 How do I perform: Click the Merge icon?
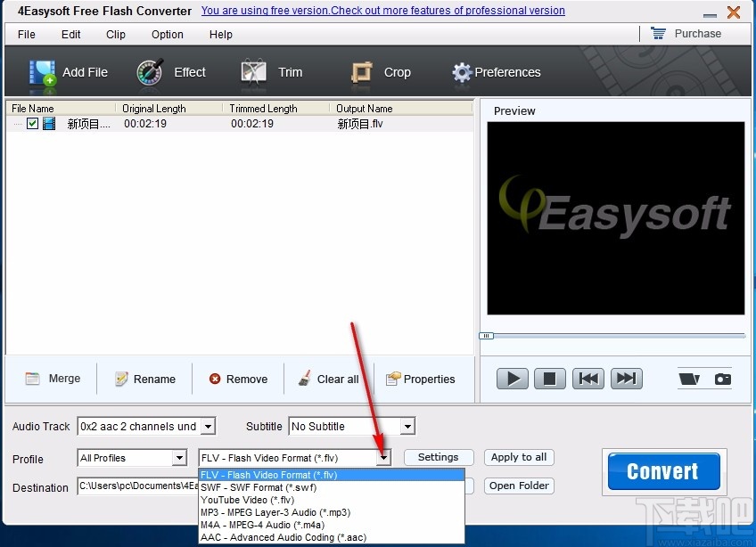[32, 379]
